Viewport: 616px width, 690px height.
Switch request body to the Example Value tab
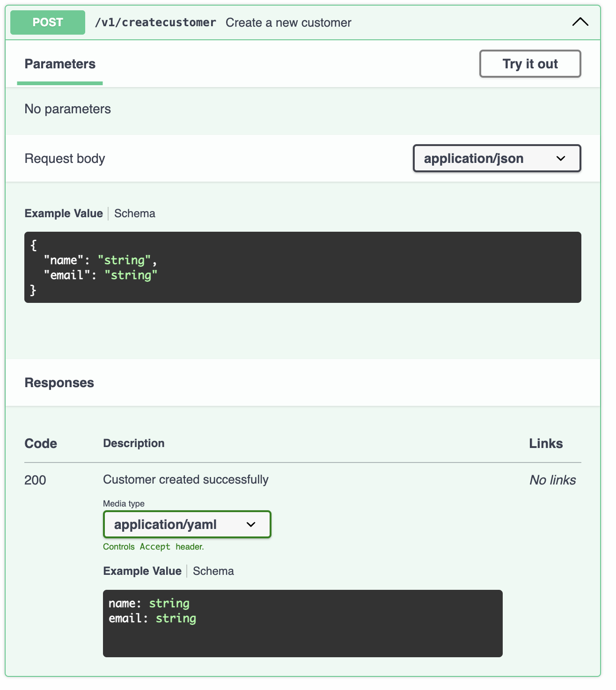tap(64, 213)
